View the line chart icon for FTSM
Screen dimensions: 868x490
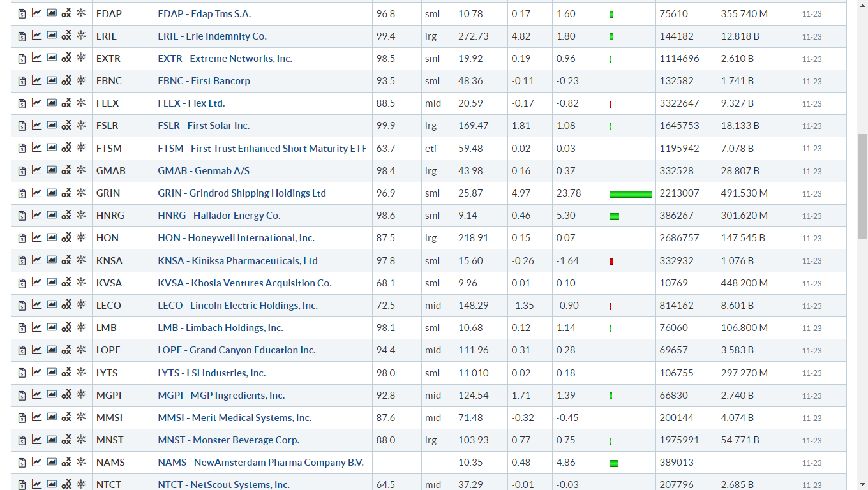(36, 148)
